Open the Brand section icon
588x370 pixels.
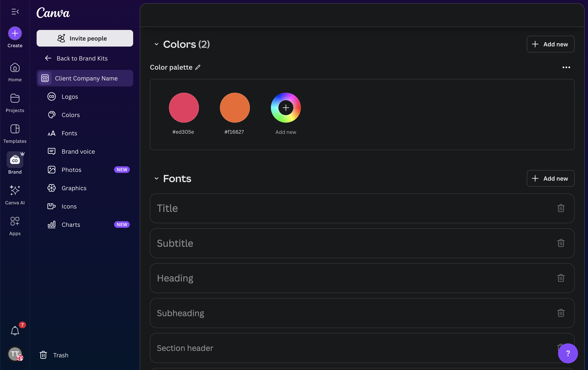pyautogui.click(x=15, y=160)
